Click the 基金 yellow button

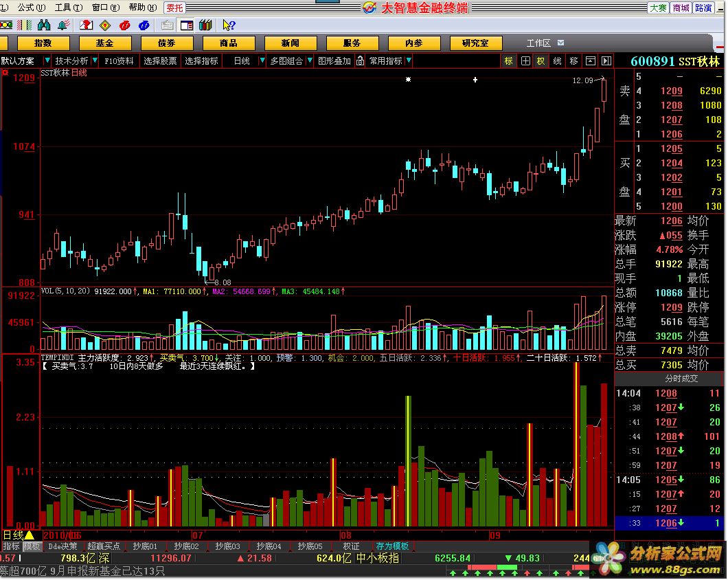click(105, 43)
